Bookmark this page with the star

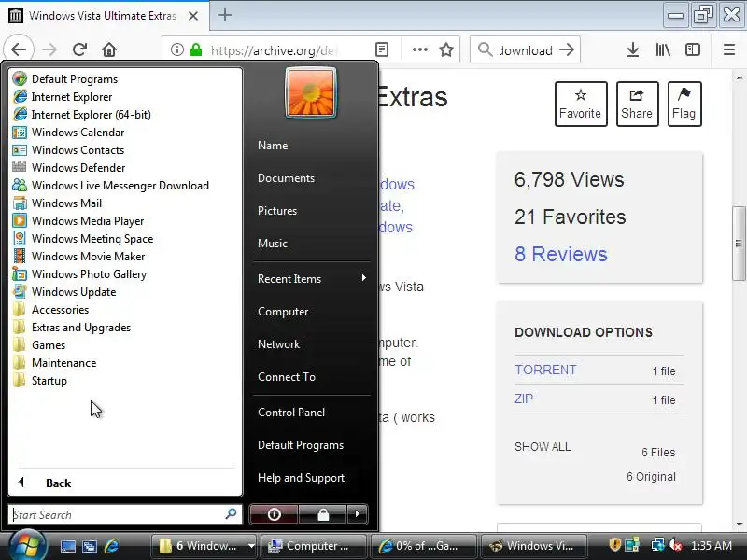(446, 49)
